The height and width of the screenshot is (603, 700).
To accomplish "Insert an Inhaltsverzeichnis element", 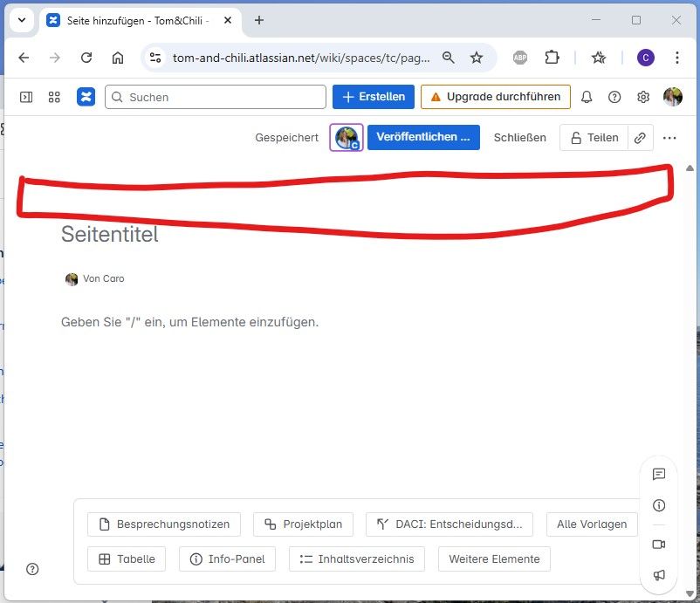I will (357, 558).
